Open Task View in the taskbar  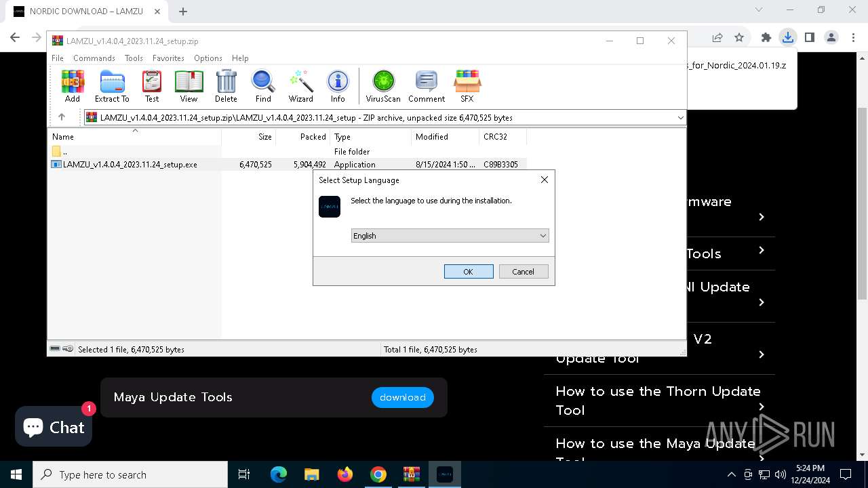pos(244,474)
